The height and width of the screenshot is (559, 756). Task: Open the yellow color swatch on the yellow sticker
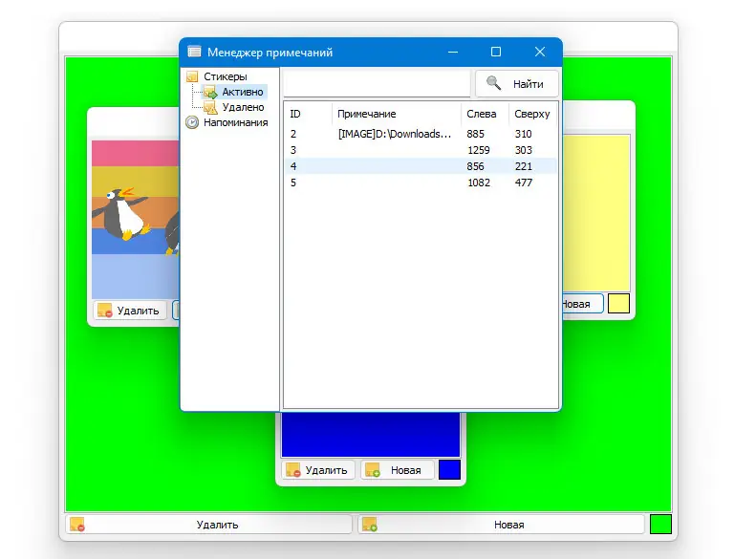click(618, 304)
